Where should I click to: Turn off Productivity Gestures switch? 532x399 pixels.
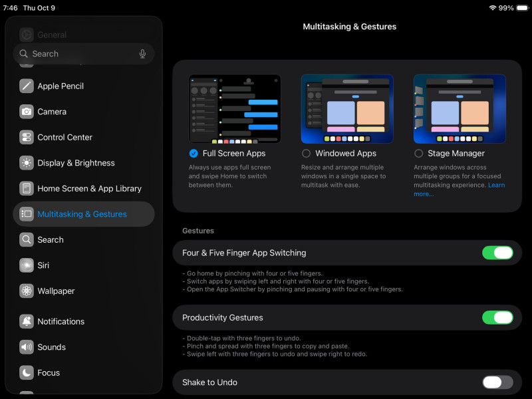coord(497,317)
